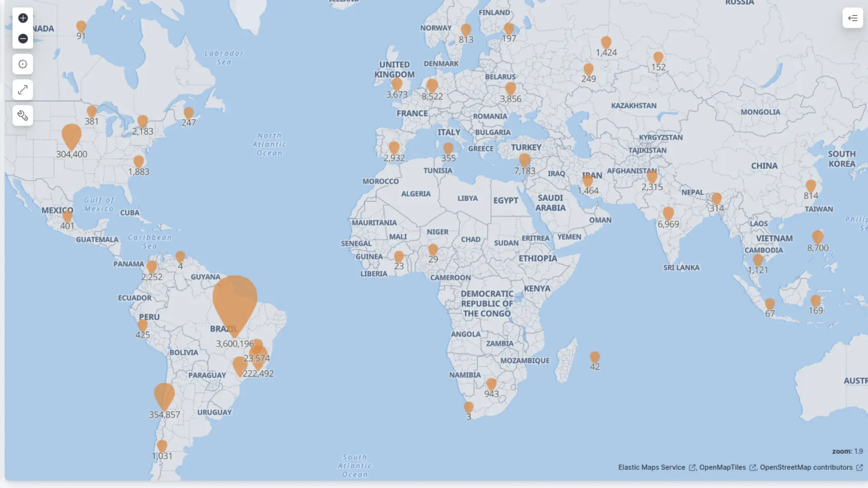This screenshot has width=868, height=488.
Task: Zoom in with the plus button
Action: coord(23,18)
